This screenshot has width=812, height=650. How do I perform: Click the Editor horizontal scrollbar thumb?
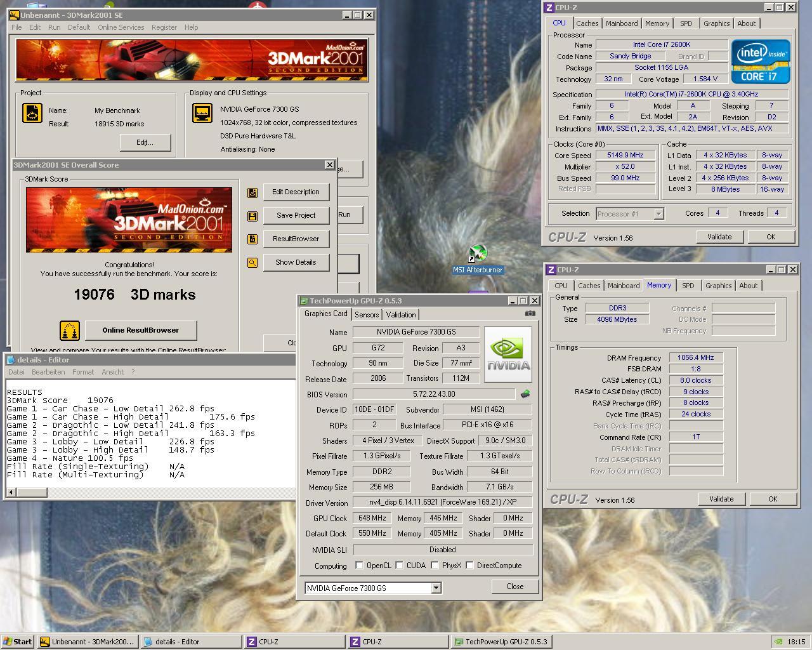click(x=31, y=492)
